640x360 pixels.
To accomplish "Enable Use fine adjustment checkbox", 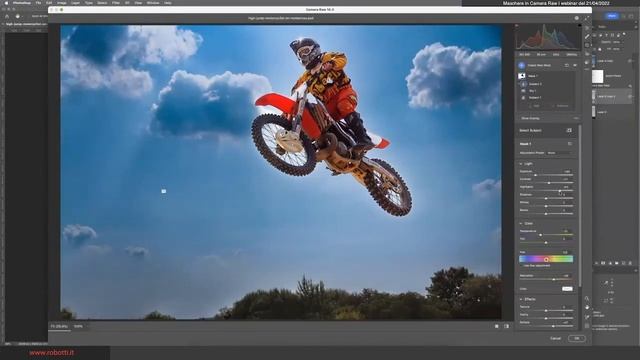I will pos(521,266).
